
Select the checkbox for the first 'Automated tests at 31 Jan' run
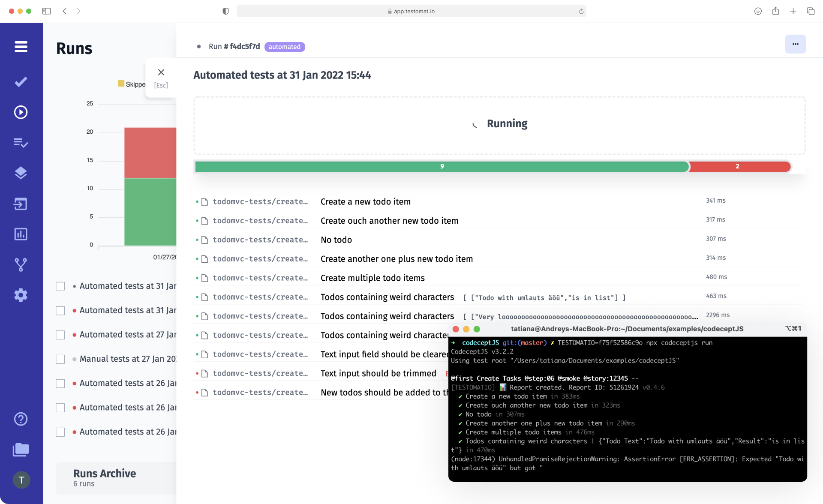coord(60,286)
